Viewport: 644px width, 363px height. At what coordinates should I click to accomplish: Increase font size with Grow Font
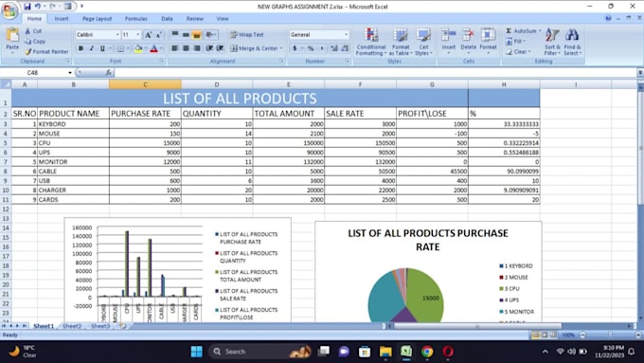148,35
